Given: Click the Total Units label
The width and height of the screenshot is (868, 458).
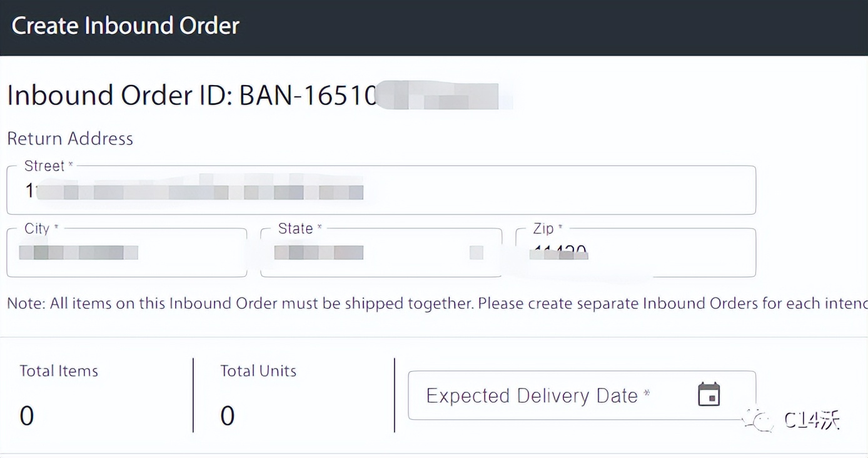Looking at the screenshot, I should point(258,371).
